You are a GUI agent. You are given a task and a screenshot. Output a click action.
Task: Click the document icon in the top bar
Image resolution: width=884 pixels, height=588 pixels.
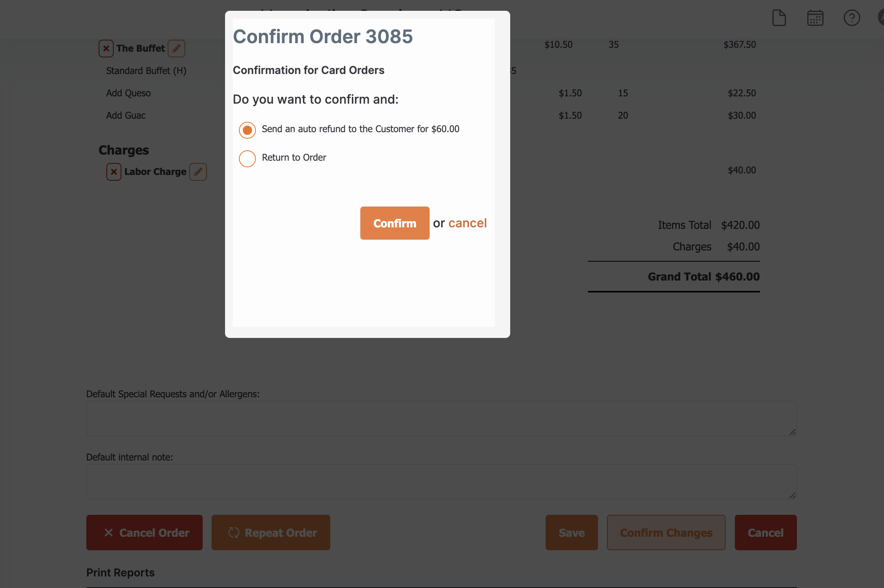coord(779,18)
